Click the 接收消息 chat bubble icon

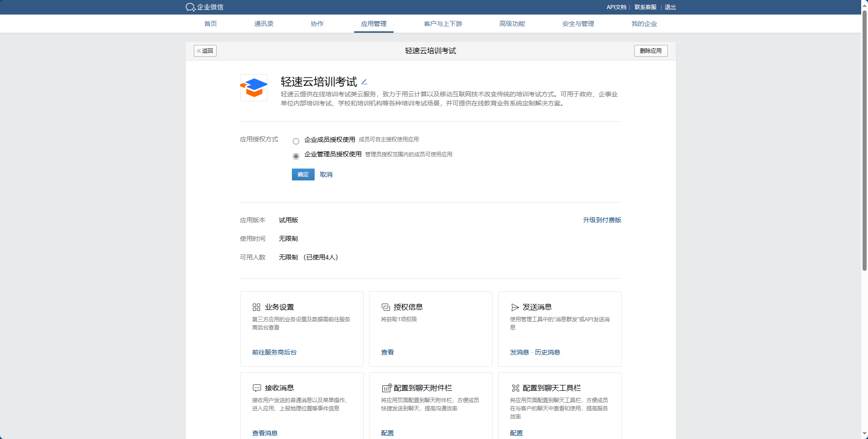click(x=257, y=388)
